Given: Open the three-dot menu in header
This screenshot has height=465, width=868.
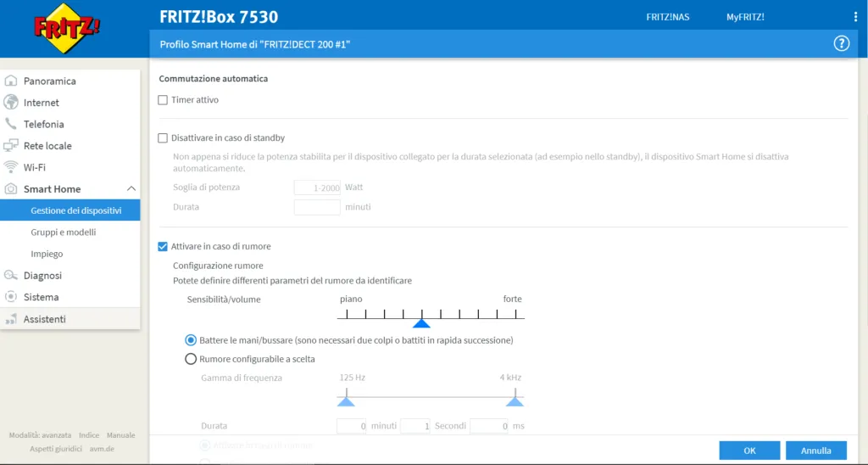Looking at the screenshot, I should (855, 17).
